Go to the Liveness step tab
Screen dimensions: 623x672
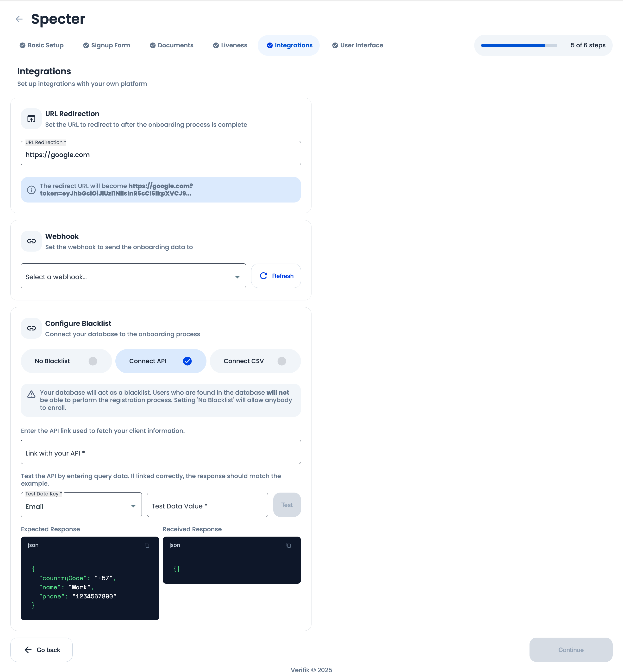tap(230, 45)
